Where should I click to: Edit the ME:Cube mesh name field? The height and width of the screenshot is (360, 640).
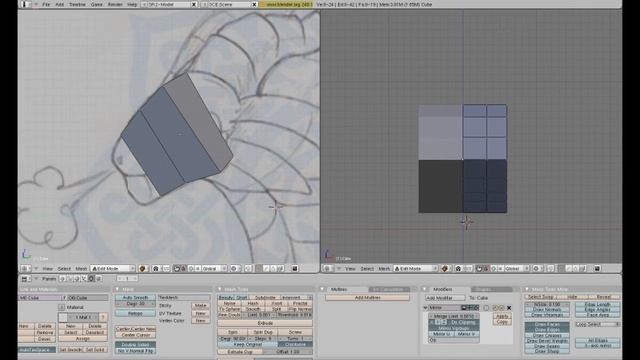point(40,298)
